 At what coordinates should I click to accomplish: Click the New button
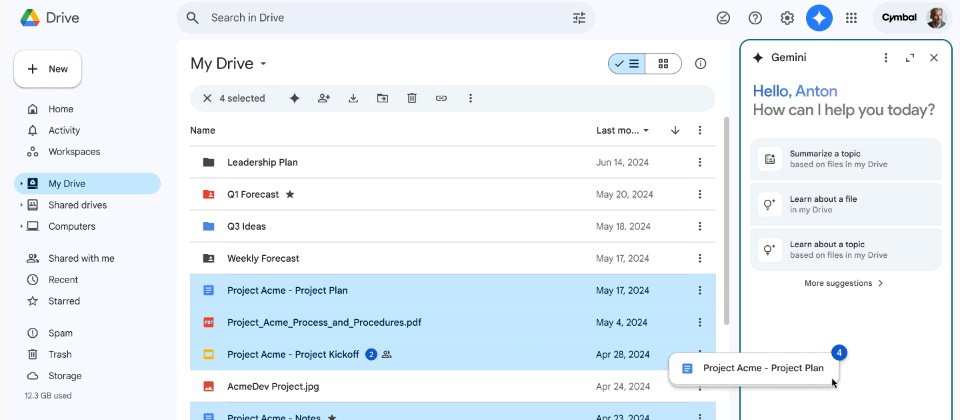tap(48, 69)
